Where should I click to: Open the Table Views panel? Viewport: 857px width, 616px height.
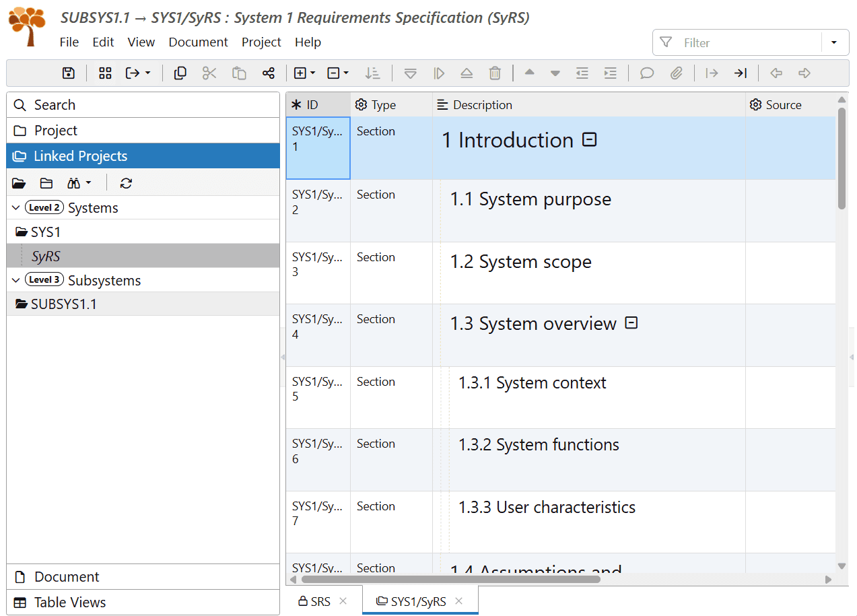coord(143,603)
